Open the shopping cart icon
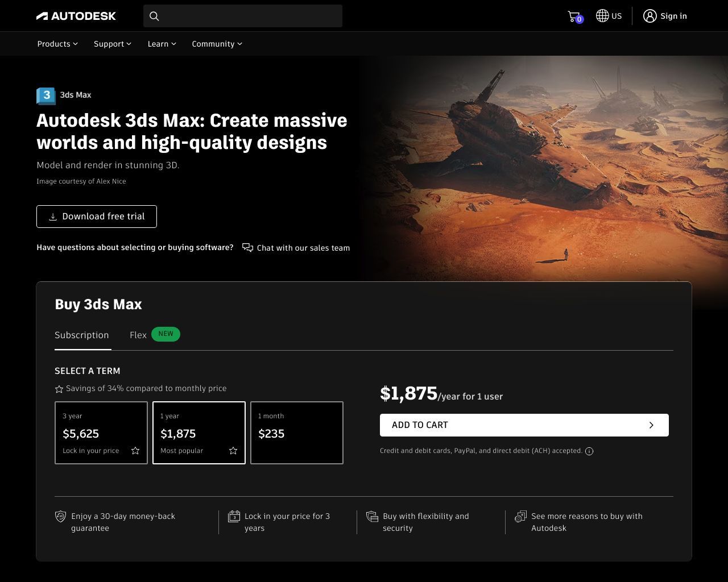The height and width of the screenshot is (582, 728). pos(574,16)
